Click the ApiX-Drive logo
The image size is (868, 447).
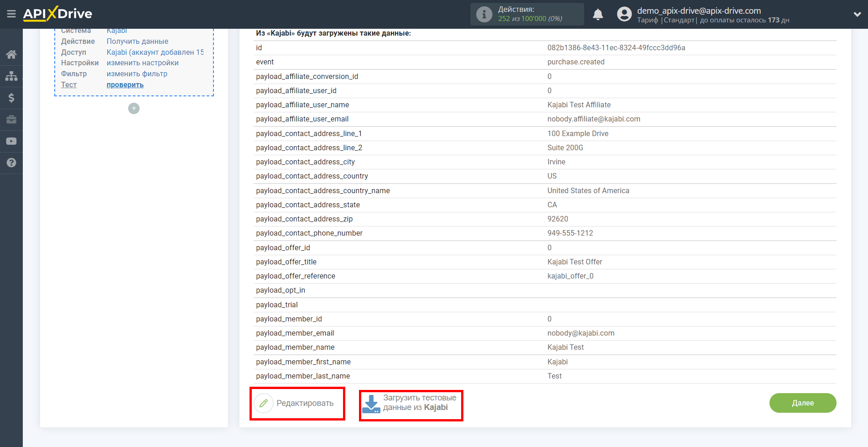tap(57, 14)
